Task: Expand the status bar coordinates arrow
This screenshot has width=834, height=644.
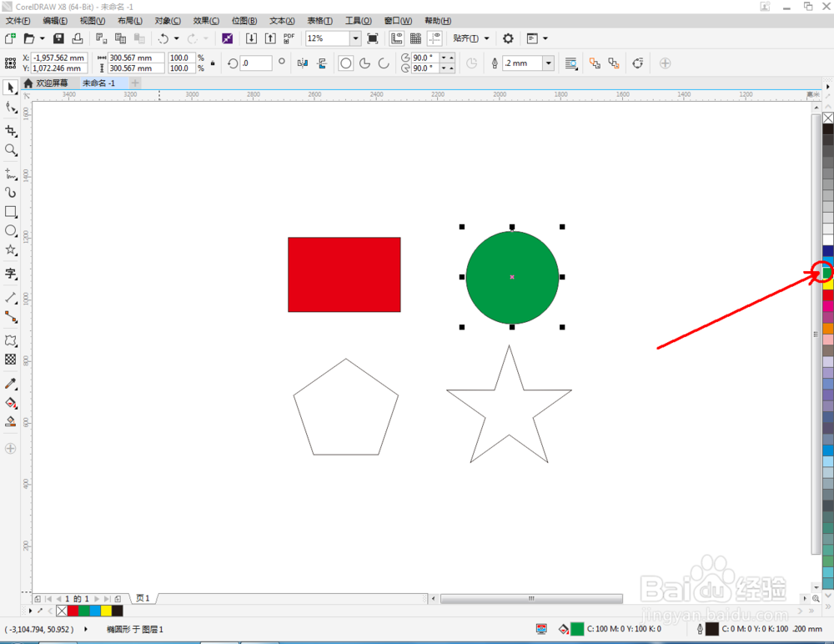Action: tap(86, 629)
